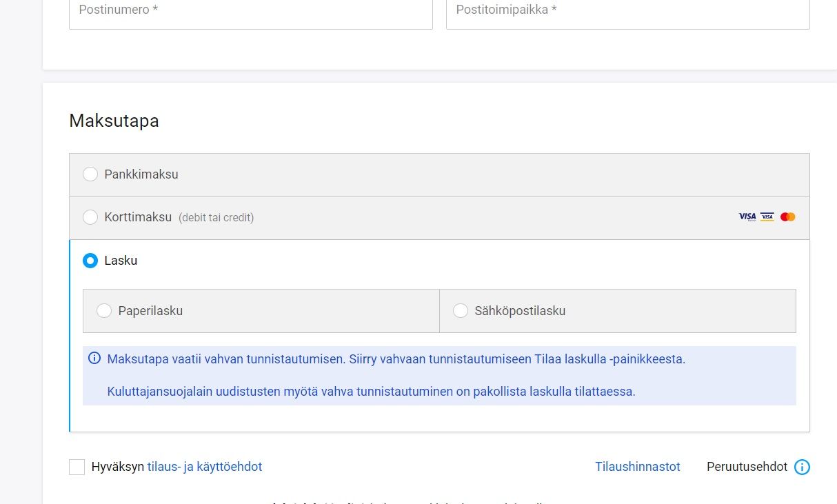
Task: Click the info icon beside Peruutusehdot
Action: (802, 467)
